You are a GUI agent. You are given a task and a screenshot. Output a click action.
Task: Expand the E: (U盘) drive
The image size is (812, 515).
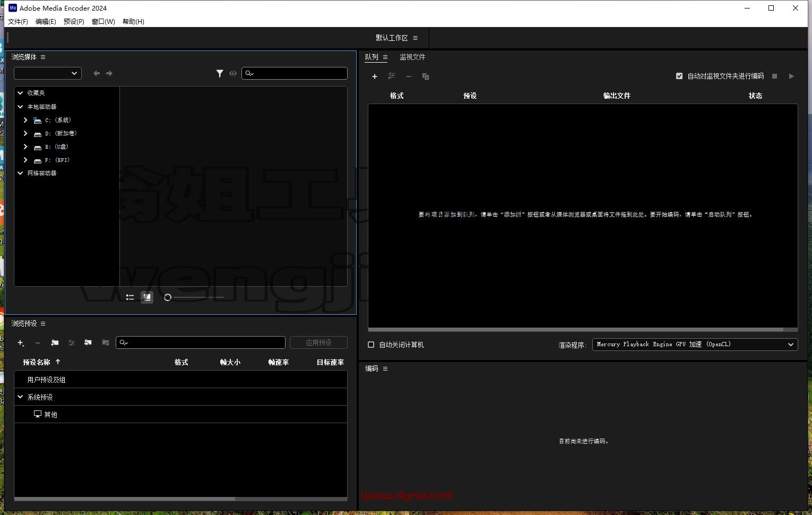(x=25, y=147)
